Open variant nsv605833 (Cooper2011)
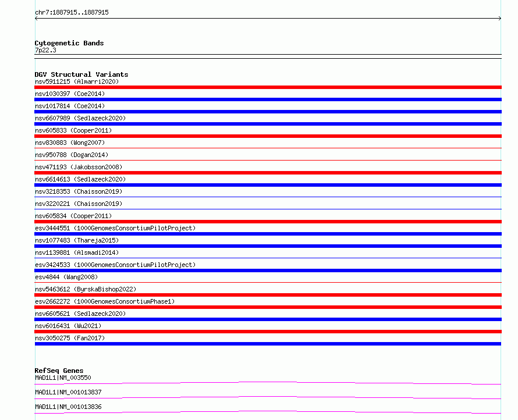This screenshot has height=420, width=518. point(73,130)
